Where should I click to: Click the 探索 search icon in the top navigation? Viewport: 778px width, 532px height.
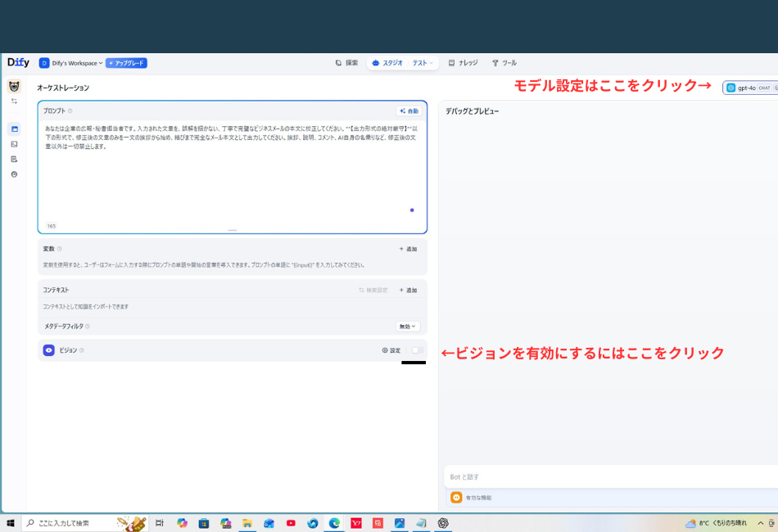tap(342, 62)
